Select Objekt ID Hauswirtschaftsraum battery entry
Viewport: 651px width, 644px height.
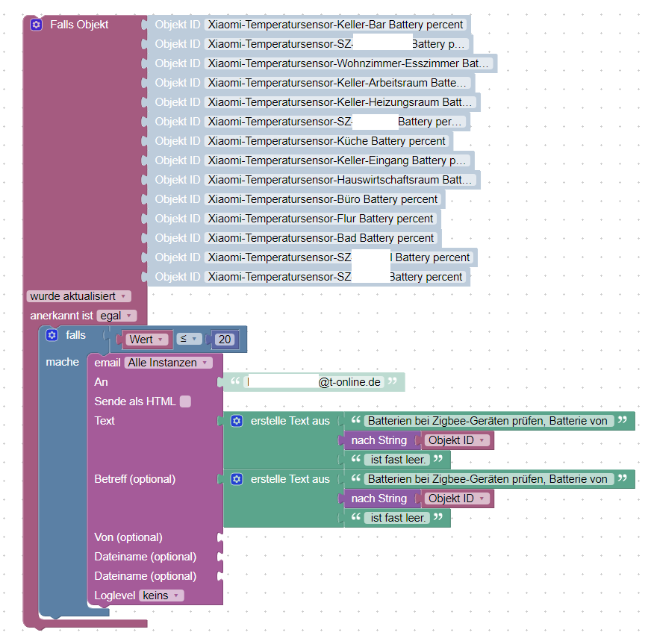click(340, 180)
